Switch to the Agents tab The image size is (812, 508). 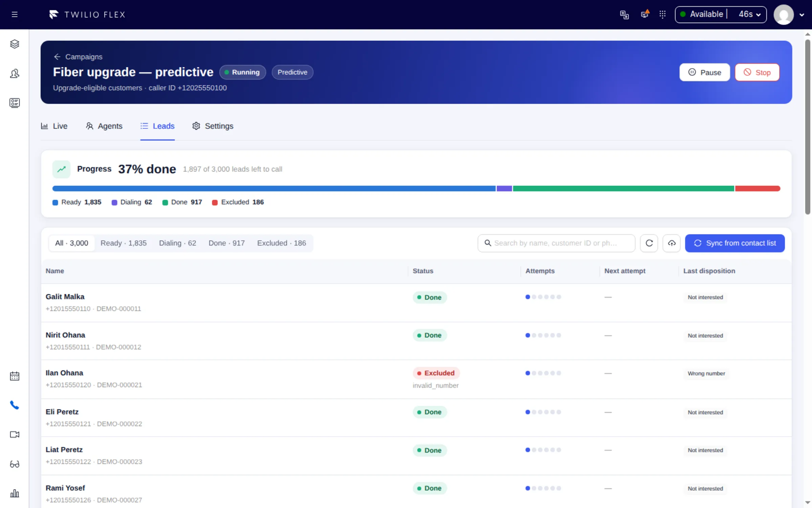click(x=104, y=126)
